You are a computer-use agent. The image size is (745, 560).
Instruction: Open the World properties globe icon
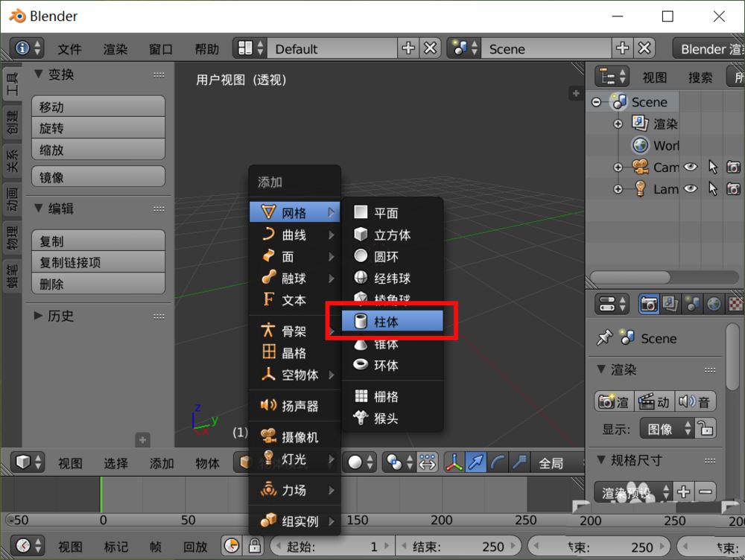714,304
